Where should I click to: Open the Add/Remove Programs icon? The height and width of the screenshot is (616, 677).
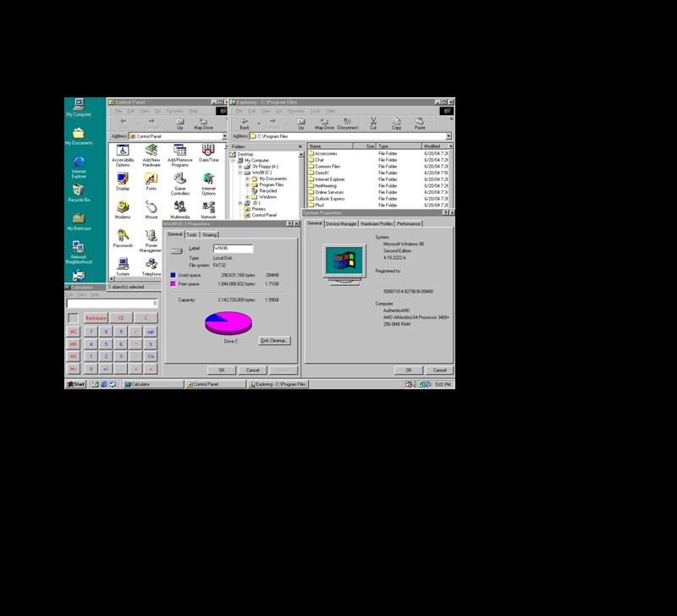(179, 156)
